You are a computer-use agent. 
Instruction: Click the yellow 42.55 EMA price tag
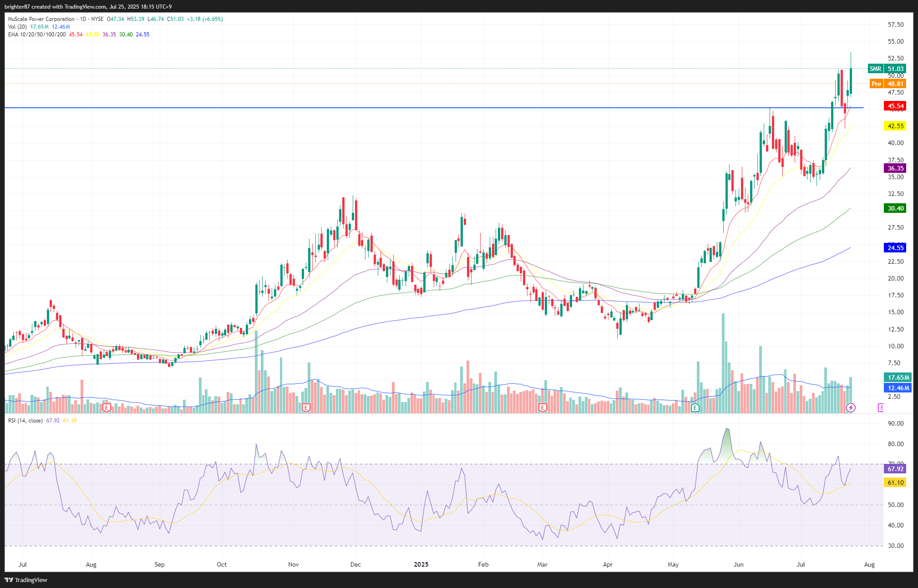pos(895,126)
